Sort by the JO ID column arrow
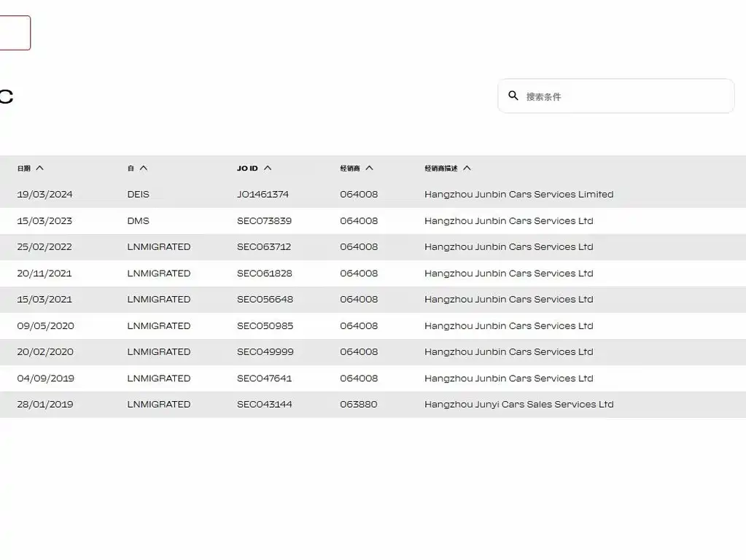Viewport: 746px width, 560px height. click(268, 168)
